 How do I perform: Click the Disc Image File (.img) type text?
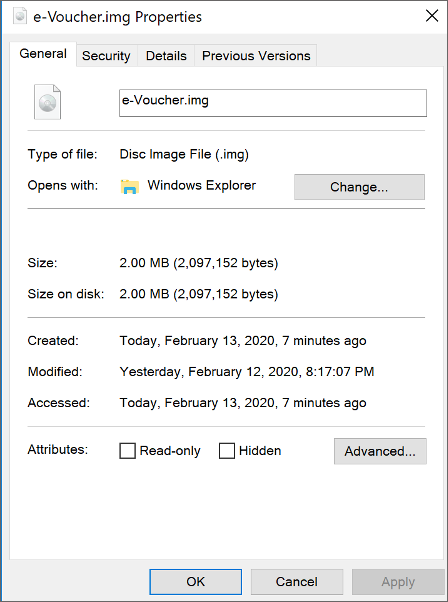184,154
